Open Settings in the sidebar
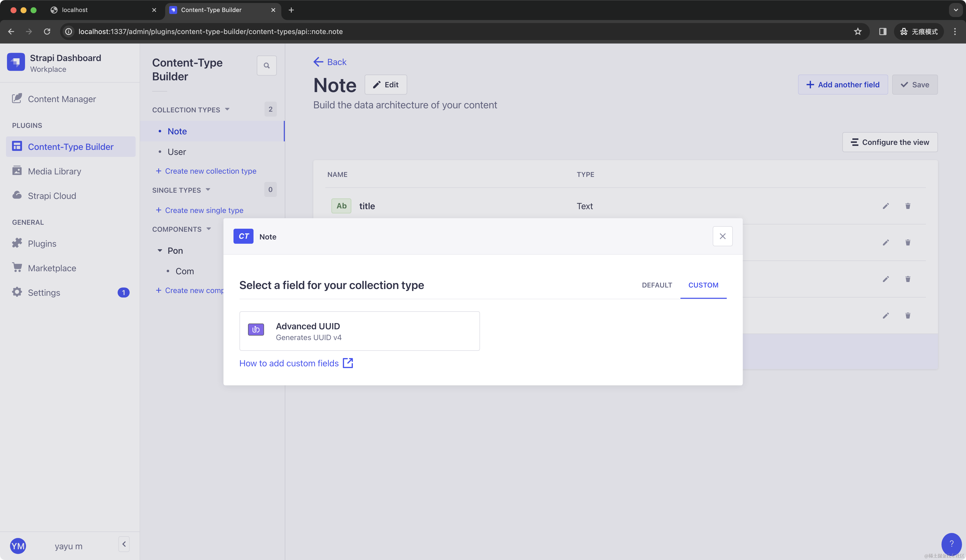This screenshot has width=966, height=560. click(44, 293)
